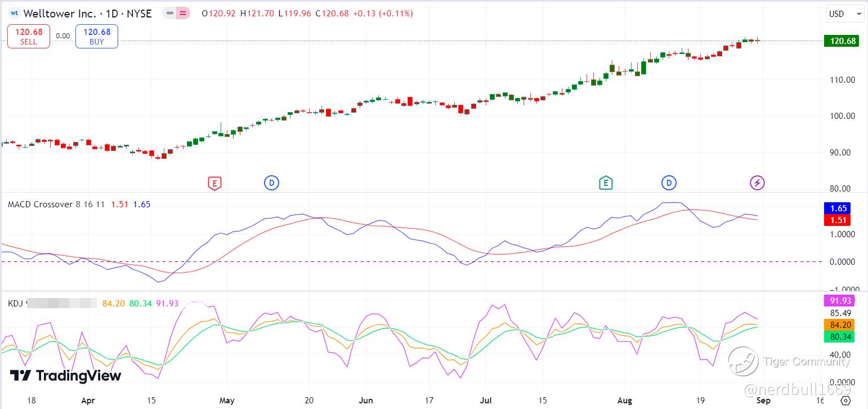The width and height of the screenshot is (868, 409).
Task: Click the 0.0000 level on the KDJ scale
Action: (x=842, y=382)
